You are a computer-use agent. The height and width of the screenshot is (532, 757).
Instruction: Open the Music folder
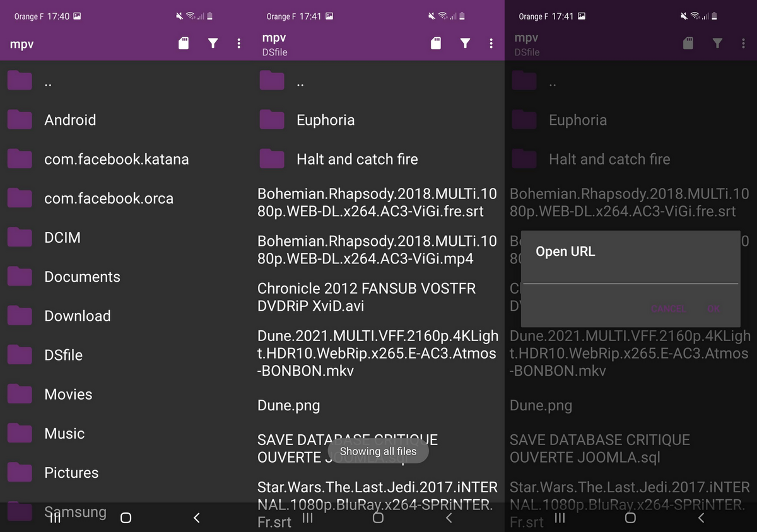point(126,433)
